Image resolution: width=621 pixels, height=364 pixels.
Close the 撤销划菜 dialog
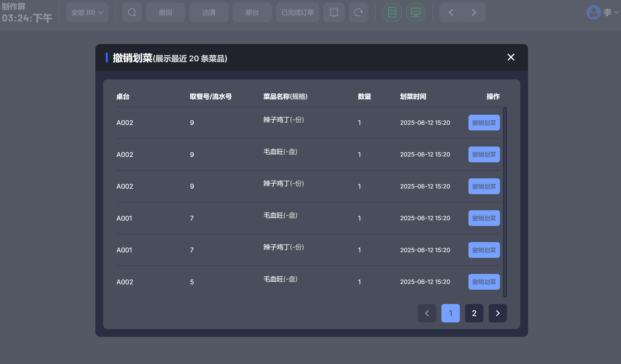click(511, 57)
